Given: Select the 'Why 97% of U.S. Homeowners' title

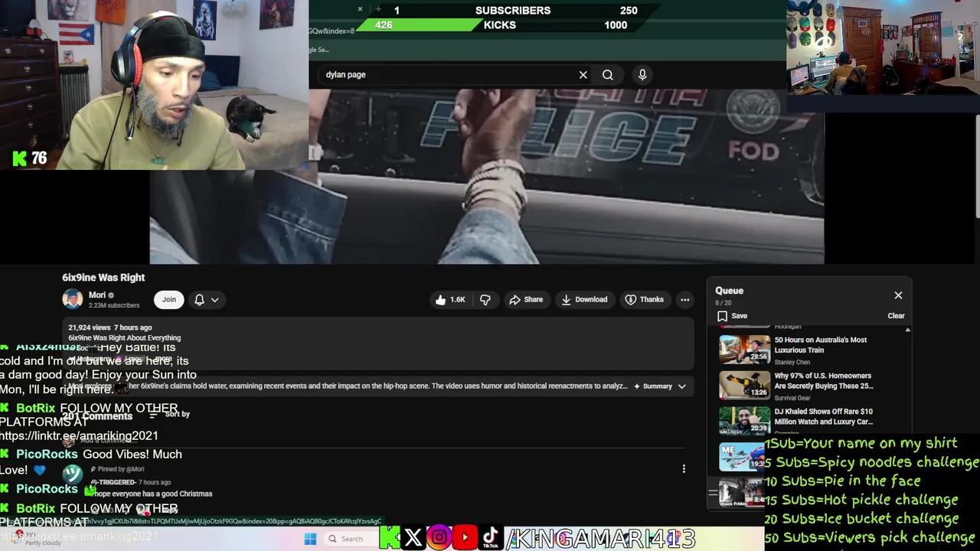Looking at the screenshot, I should [822, 381].
